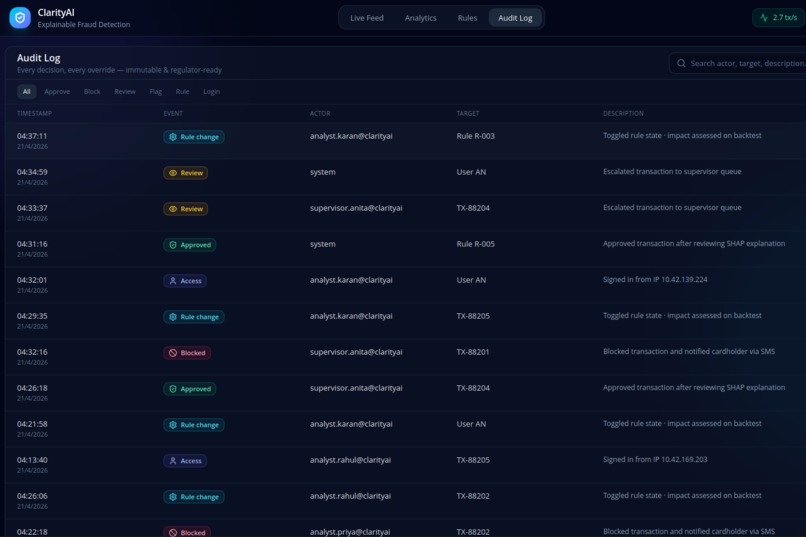Click the search magnifier icon
The height and width of the screenshot is (537, 806).
(x=681, y=63)
